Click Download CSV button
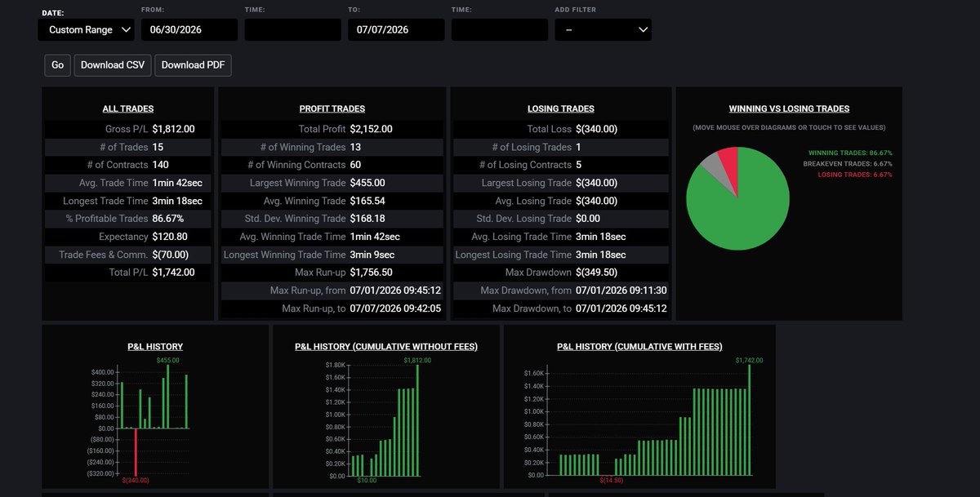This screenshot has width=980, height=497. (113, 65)
